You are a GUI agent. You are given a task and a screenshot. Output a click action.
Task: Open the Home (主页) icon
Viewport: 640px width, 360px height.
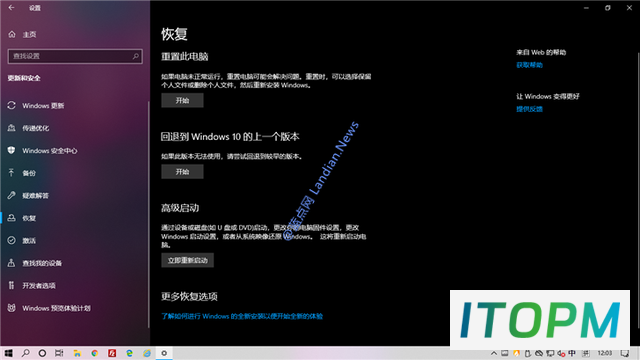(12, 34)
